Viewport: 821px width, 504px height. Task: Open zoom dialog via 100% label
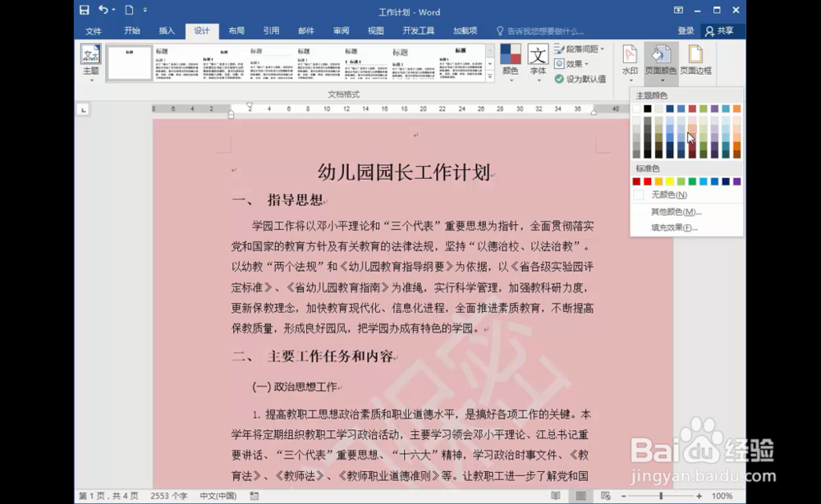click(722, 496)
